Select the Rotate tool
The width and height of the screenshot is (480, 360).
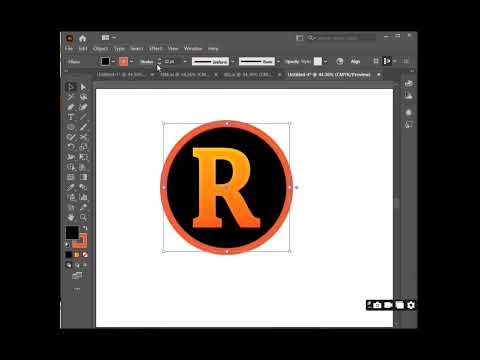coord(71,147)
